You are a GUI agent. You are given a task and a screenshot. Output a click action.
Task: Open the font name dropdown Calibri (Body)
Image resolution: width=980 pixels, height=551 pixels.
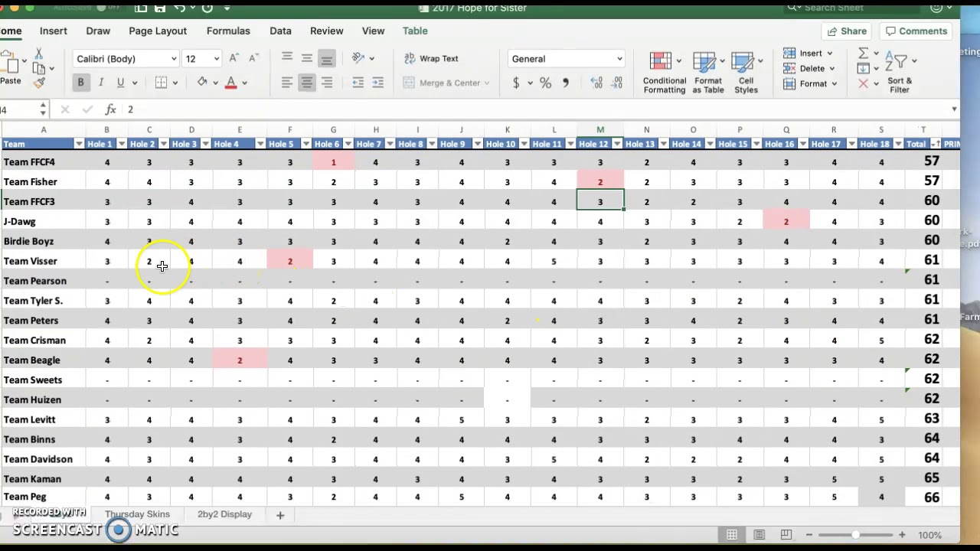tap(174, 59)
